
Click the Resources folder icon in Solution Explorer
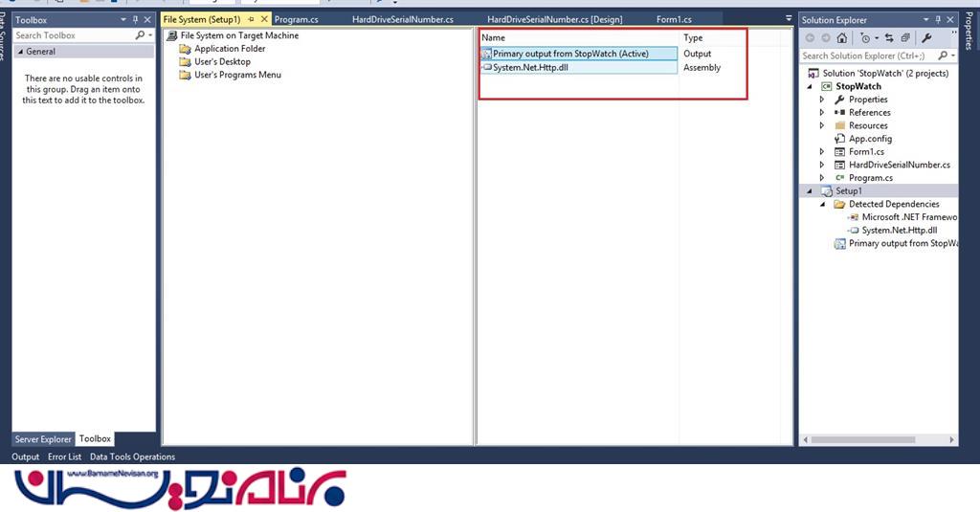[840, 125]
